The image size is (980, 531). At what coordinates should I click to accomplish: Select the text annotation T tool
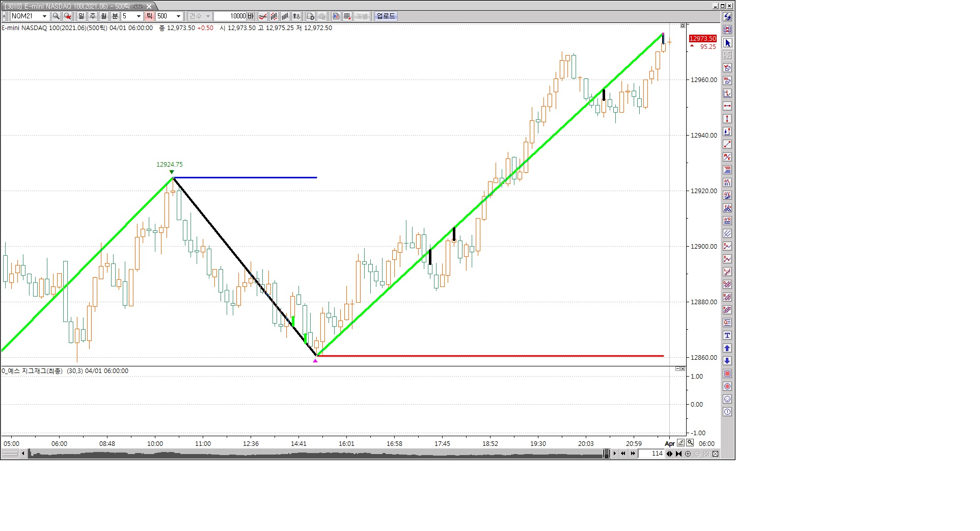[x=727, y=335]
